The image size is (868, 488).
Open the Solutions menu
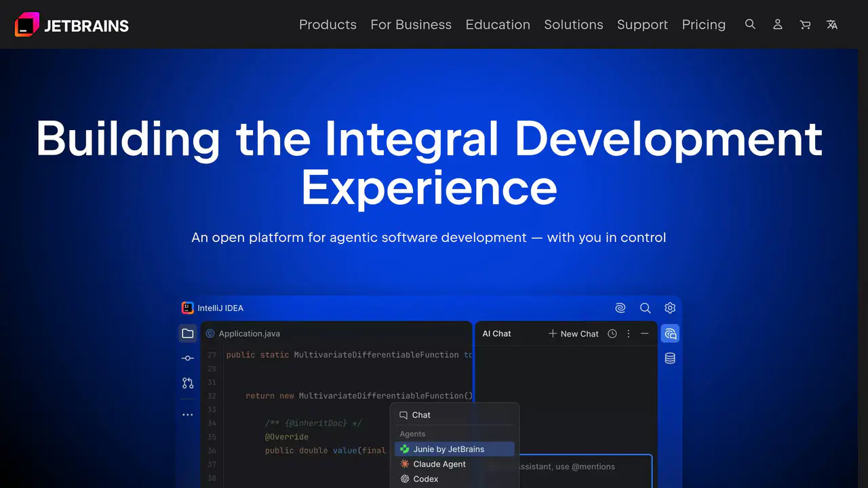point(574,24)
